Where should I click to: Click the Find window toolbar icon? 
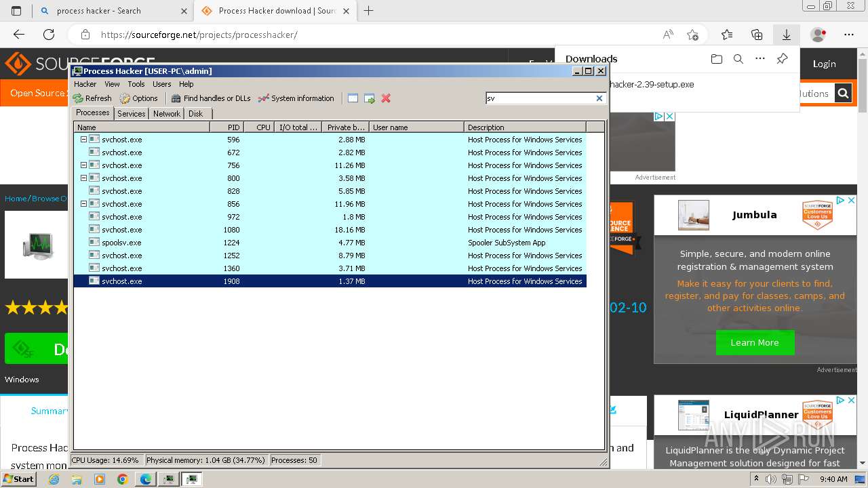[x=353, y=98]
